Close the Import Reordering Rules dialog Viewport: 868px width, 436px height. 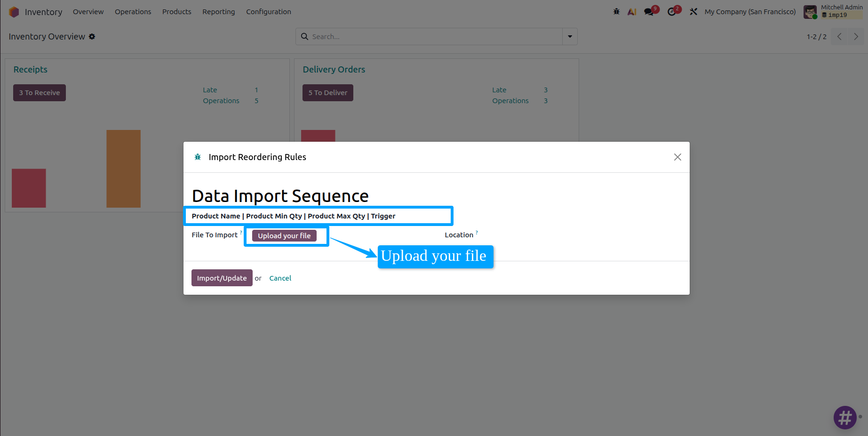pyautogui.click(x=677, y=157)
